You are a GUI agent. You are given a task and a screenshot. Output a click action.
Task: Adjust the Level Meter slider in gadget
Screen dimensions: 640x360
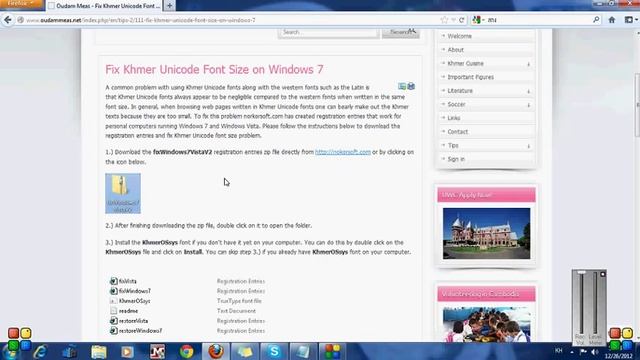[x=595, y=304]
